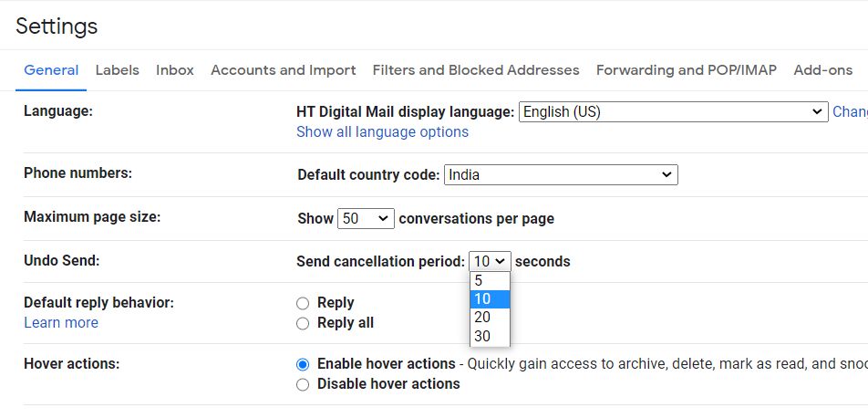Select Disable hover actions radio button
This screenshot has height=418, width=868.
[x=303, y=385]
